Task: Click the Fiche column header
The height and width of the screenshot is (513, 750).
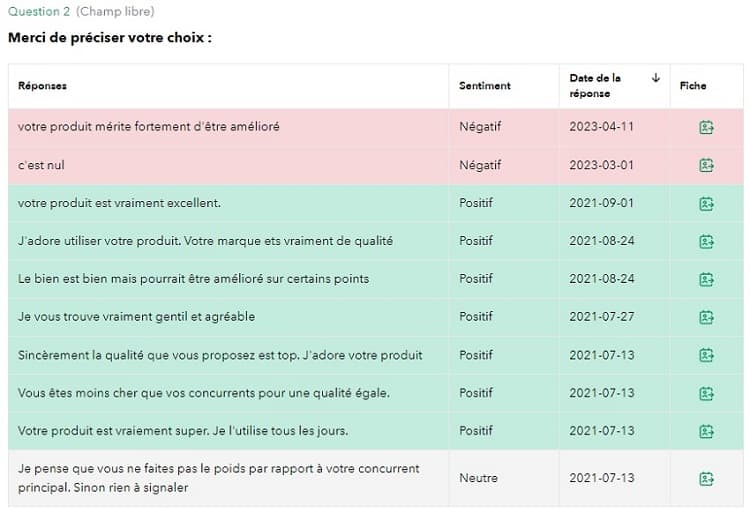Action: [x=693, y=86]
